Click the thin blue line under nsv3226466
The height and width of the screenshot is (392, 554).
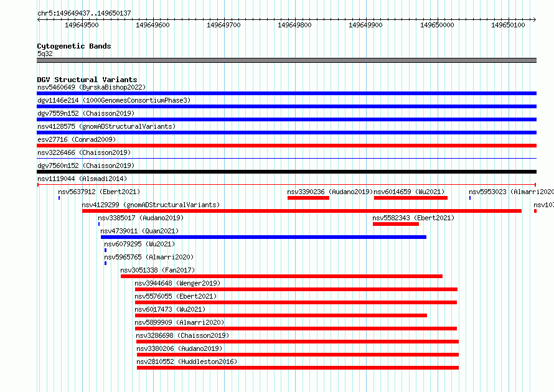[x=286, y=159]
